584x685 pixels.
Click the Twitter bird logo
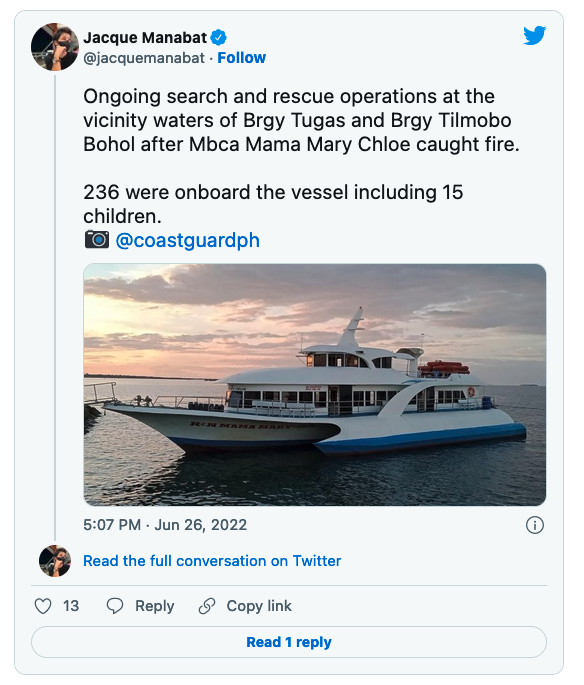point(535,35)
